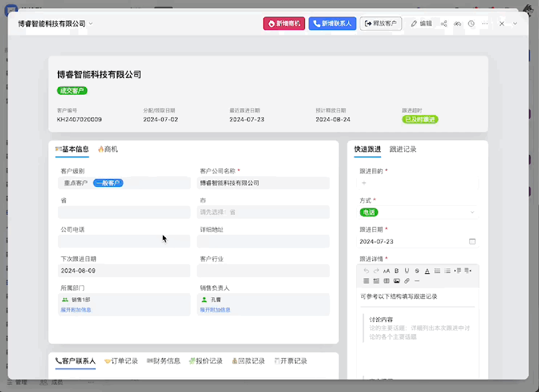Click the 跟进日期 date field calendar
539x392 pixels.
click(472, 242)
